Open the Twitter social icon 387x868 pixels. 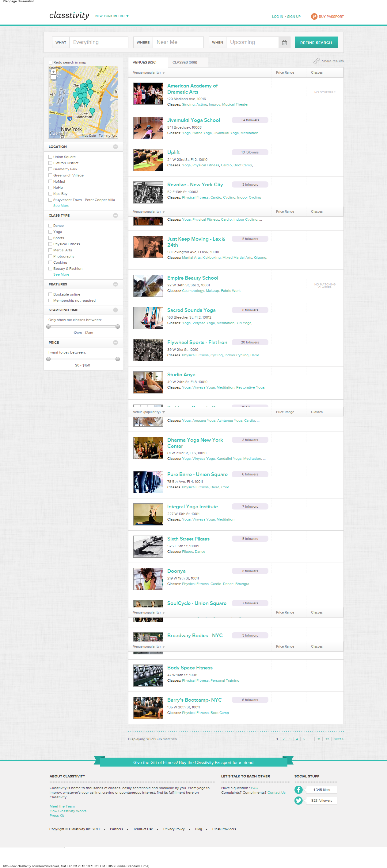pos(298,800)
